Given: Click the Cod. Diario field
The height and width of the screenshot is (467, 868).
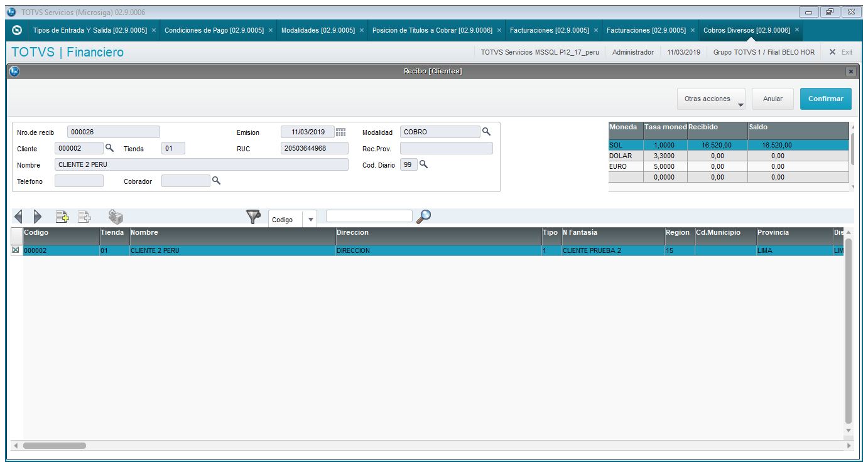Looking at the screenshot, I should (409, 164).
